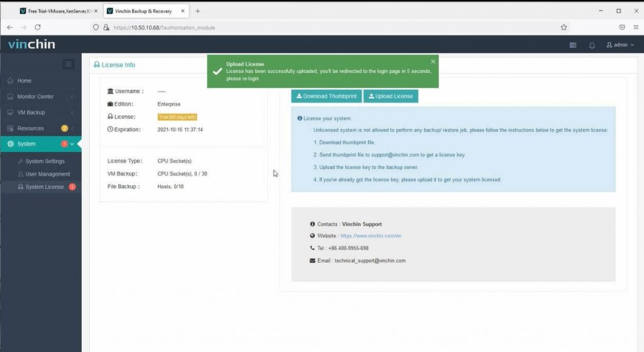Dismiss the Upload License success notification
This screenshot has height=352, width=644.
click(433, 62)
